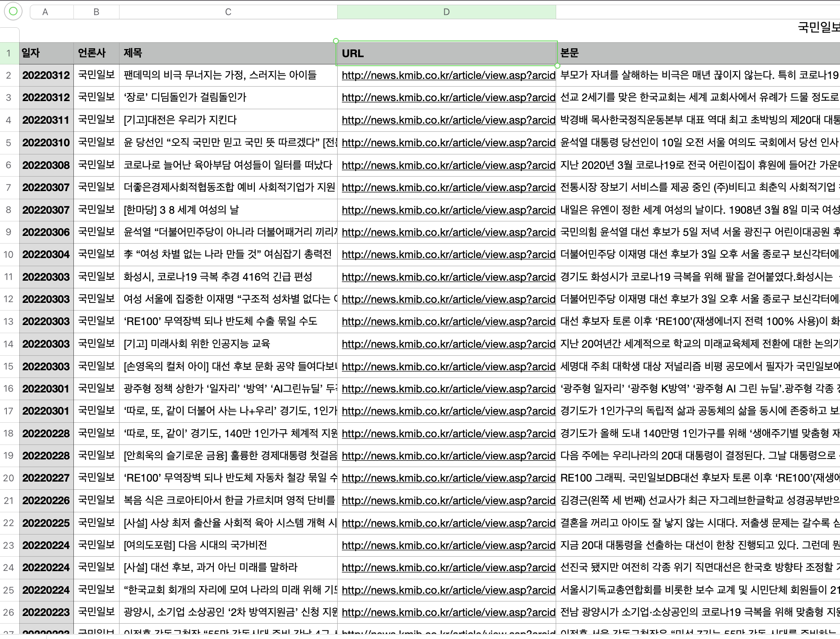840x639 pixels.
Task: Click title '화성시, 코로나19 극복 추경 416억 긴급 편성'
Action: [218, 277]
